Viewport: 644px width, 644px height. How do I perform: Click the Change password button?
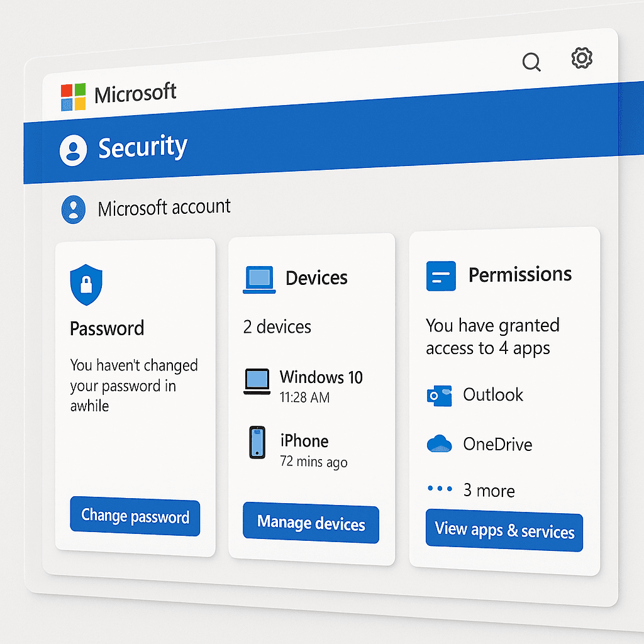135,516
